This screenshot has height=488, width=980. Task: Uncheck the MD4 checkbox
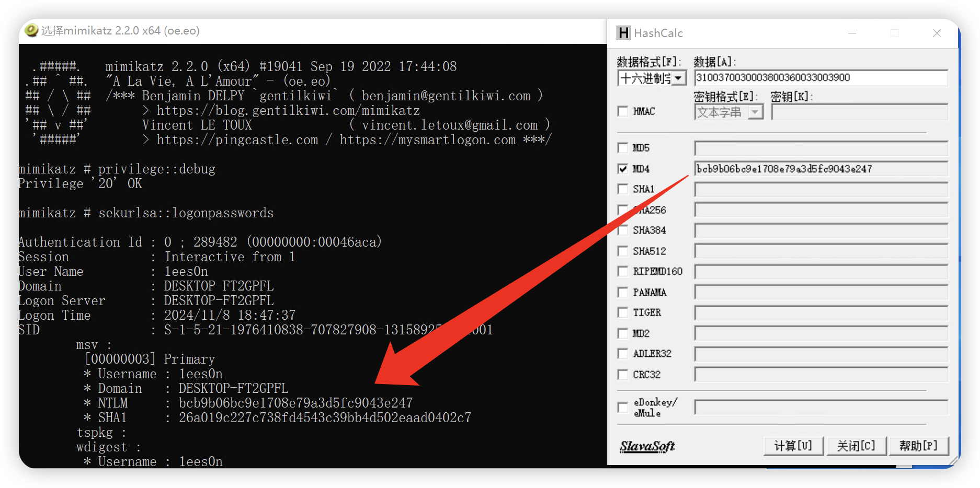click(622, 169)
